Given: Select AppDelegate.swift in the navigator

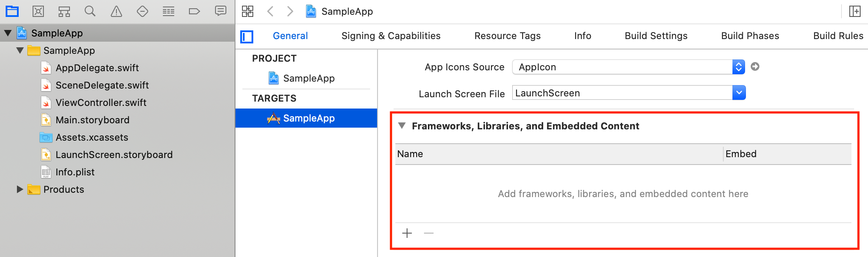Looking at the screenshot, I should pyautogui.click(x=97, y=68).
